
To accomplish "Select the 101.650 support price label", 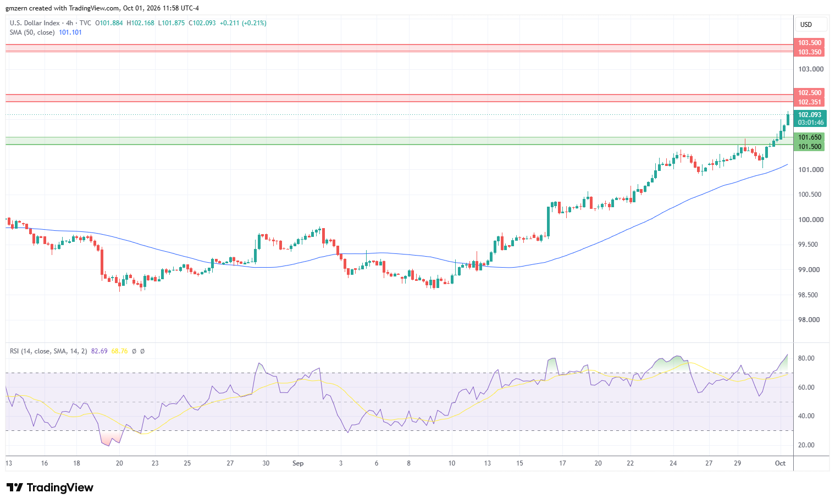I will (x=810, y=137).
